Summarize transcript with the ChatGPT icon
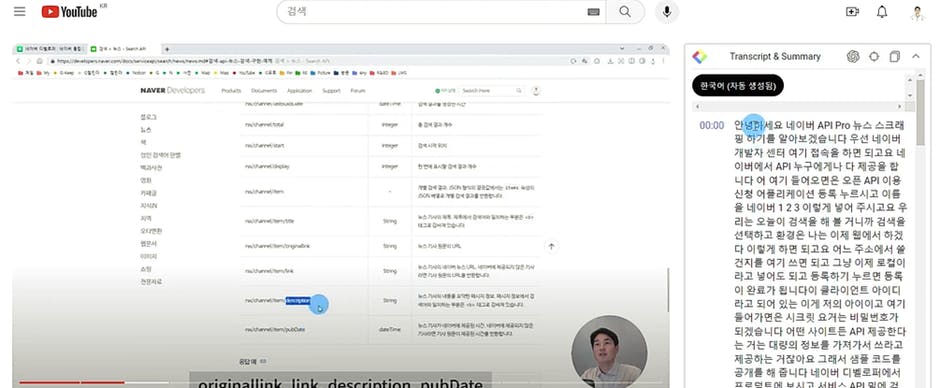 [x=853, y=56]
